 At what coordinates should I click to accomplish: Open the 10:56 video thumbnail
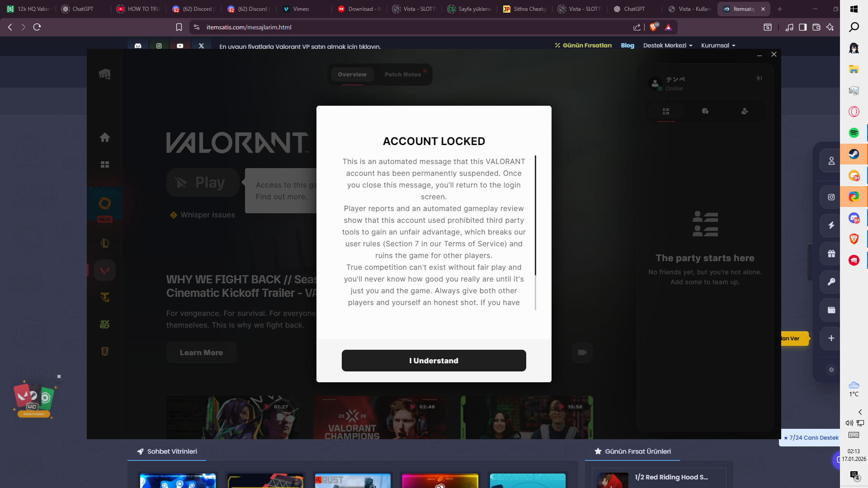[x=527, y=418]
